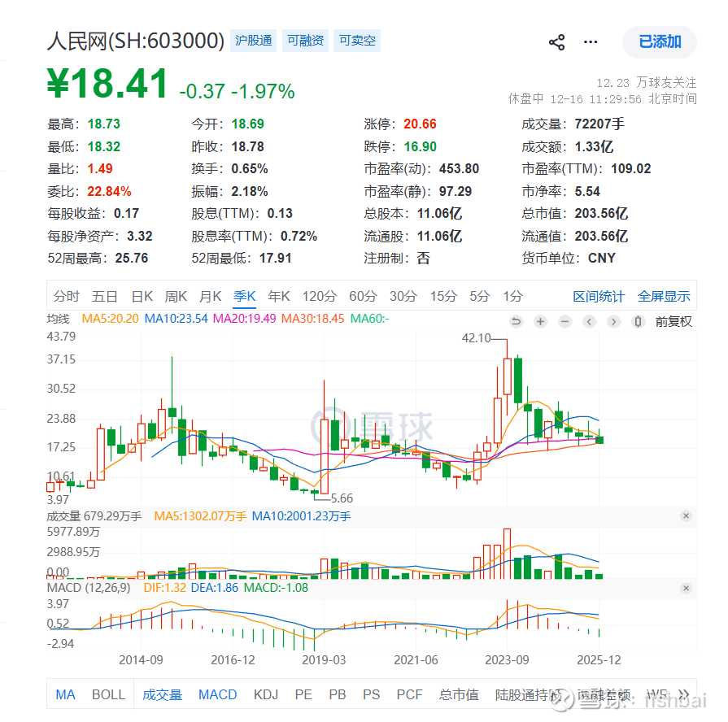Toggle the 总市值 indicator
The width and height of the screenshot is (728, 722).
pyautogui.click(x=460, y=694)
